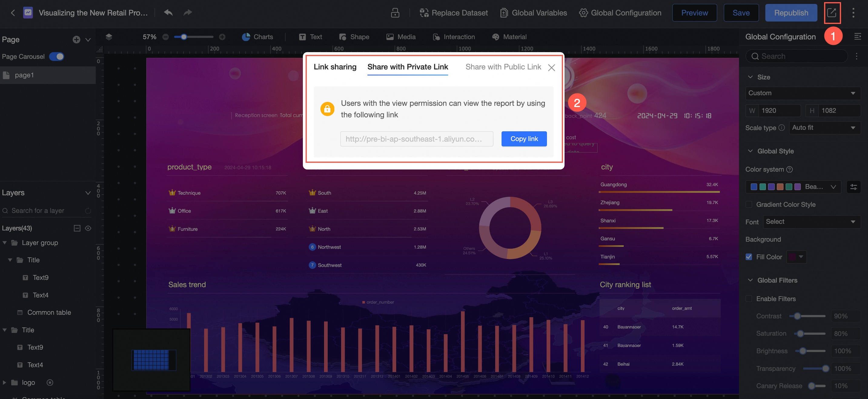Click the back arrow beside report title
The height and width of the screenshot is (399, 868).
(13, 13)
